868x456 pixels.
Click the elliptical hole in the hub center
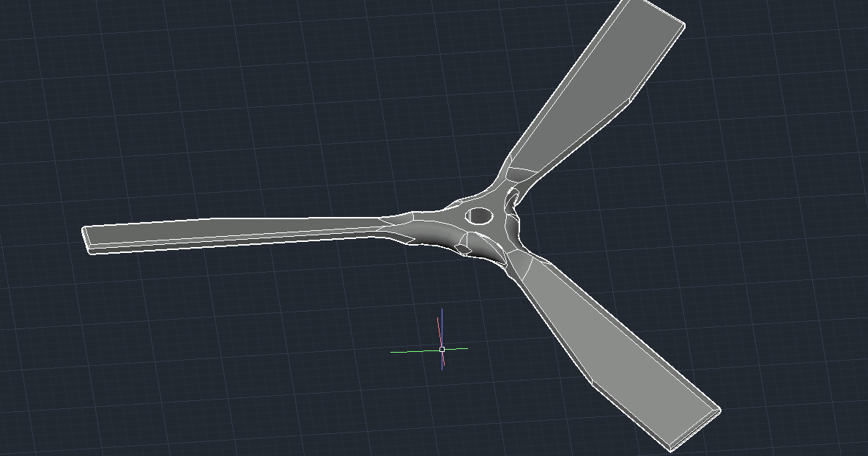tap(478, 216)
